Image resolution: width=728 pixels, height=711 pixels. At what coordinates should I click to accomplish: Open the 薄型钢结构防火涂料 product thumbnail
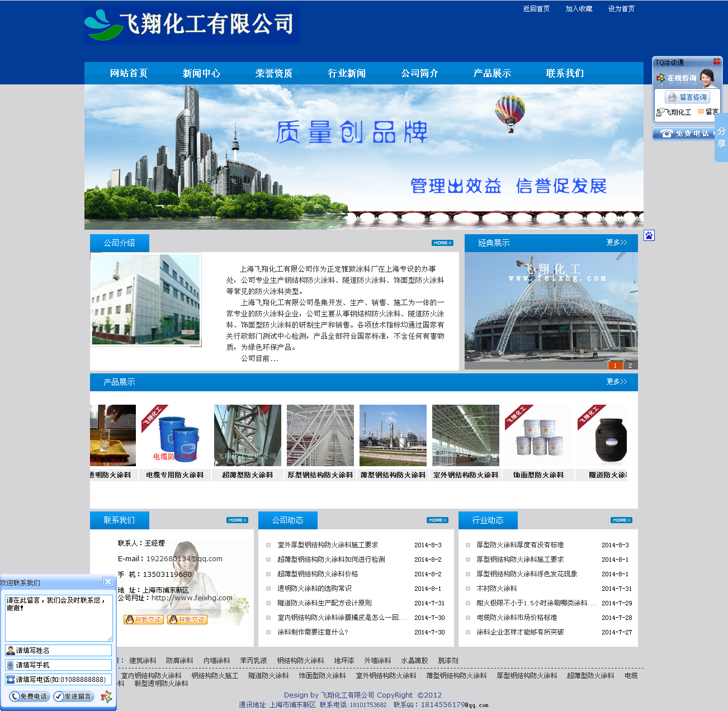(393, 435)
